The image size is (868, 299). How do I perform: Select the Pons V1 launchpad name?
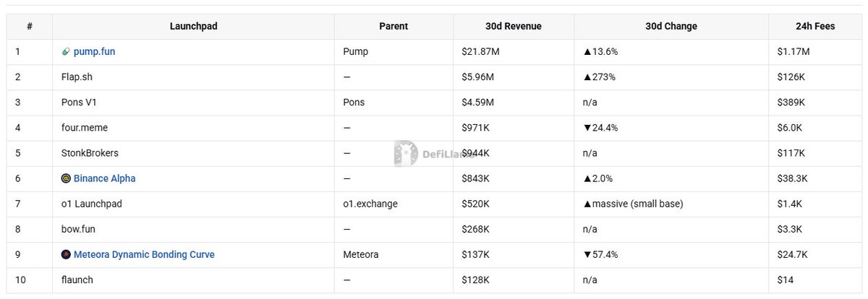(x=79, y=103)
